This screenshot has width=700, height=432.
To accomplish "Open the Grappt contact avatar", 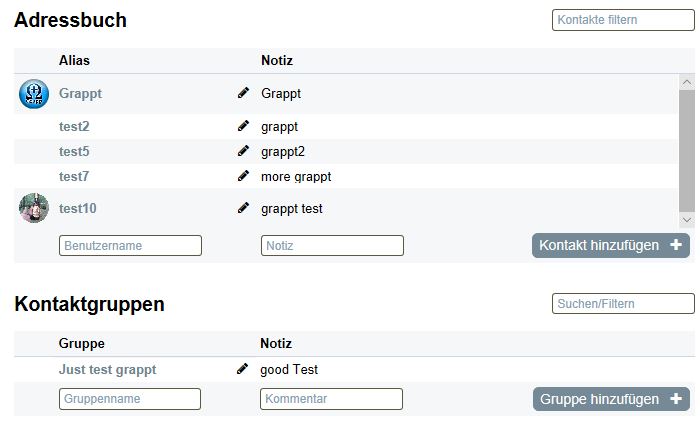I will click(x=34, y=94).
